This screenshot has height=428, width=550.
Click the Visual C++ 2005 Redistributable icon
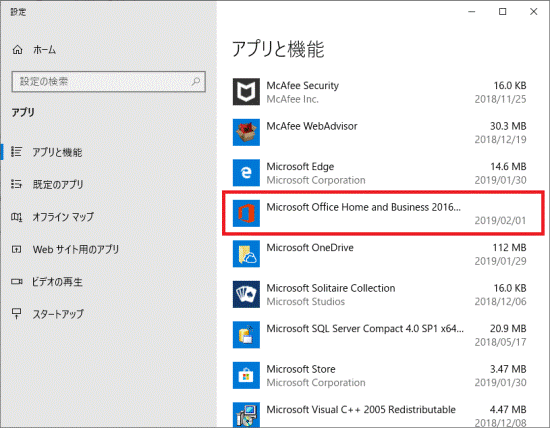[246, 415]
